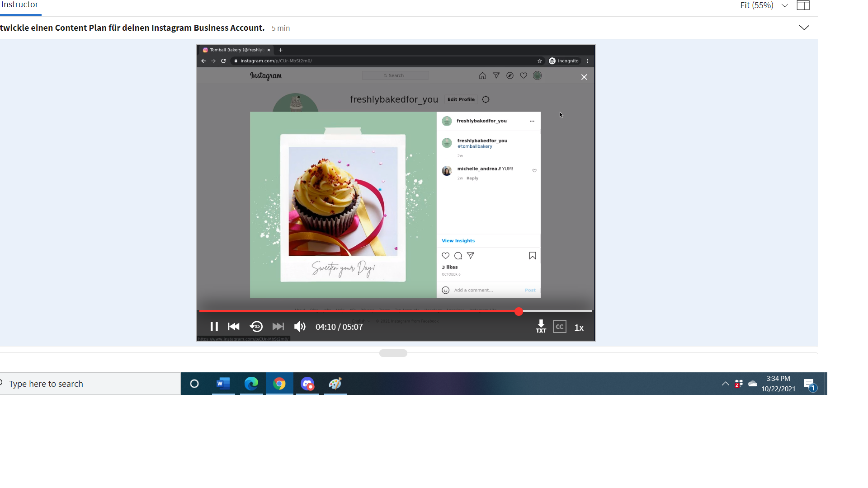Open Google Chrome from taskbar
868x488 pixels.
[279, 384]
